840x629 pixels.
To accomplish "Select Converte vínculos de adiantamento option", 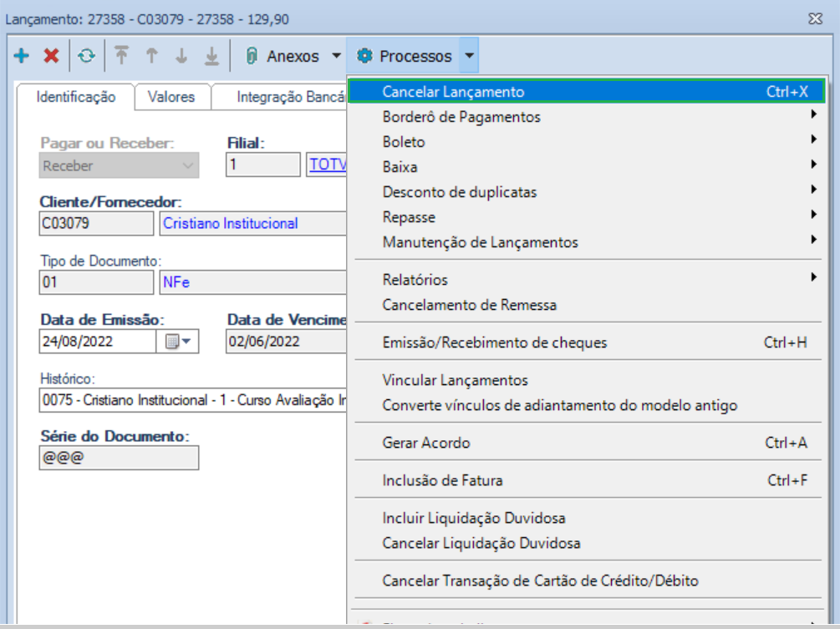I will (x=588, y=405).
